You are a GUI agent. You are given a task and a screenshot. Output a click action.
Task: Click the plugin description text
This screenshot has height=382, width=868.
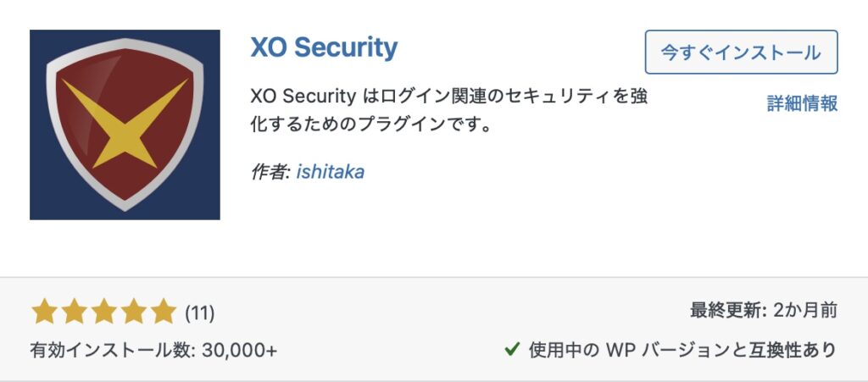point(449,110)
